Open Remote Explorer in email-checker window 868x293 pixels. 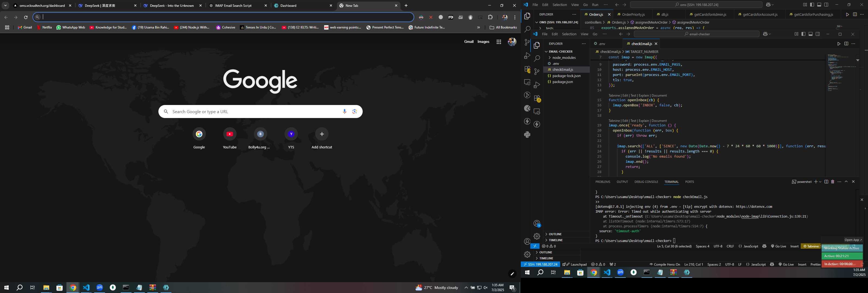(x=537, y=111)
